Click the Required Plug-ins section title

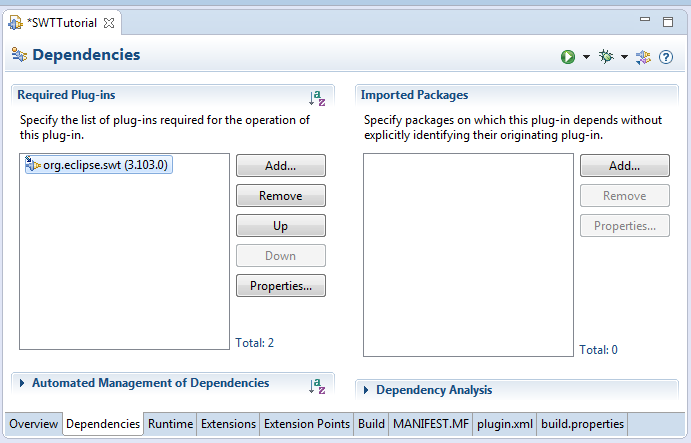(x=66, y=95)
